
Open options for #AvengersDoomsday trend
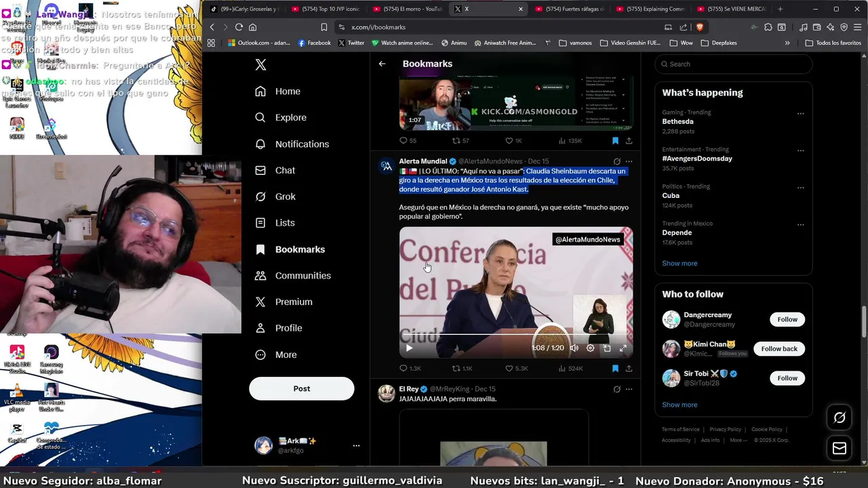tap(801, 150)
